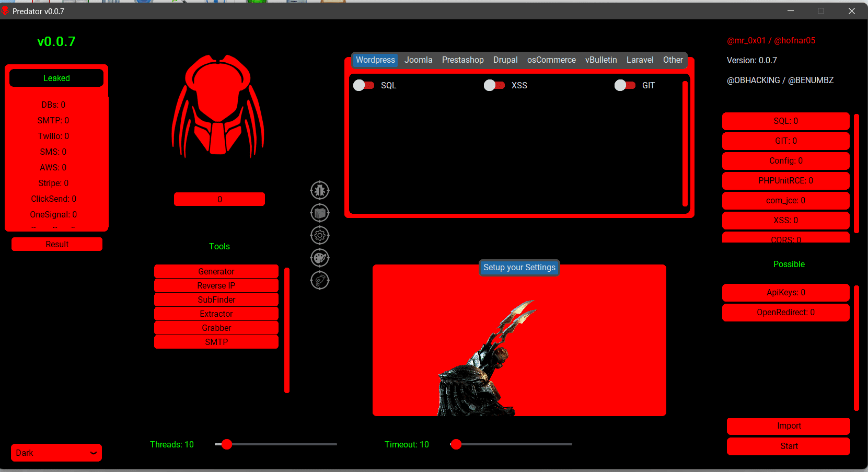Open the Dark theme dropdown
This screenshot has height=472, width=868.
(x=56, y=453)
